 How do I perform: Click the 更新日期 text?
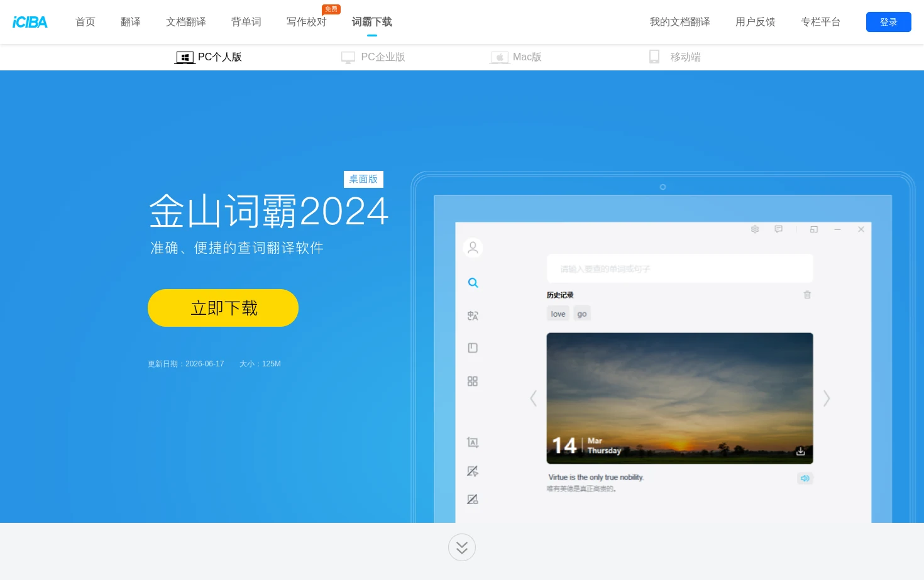coord(186,364)
